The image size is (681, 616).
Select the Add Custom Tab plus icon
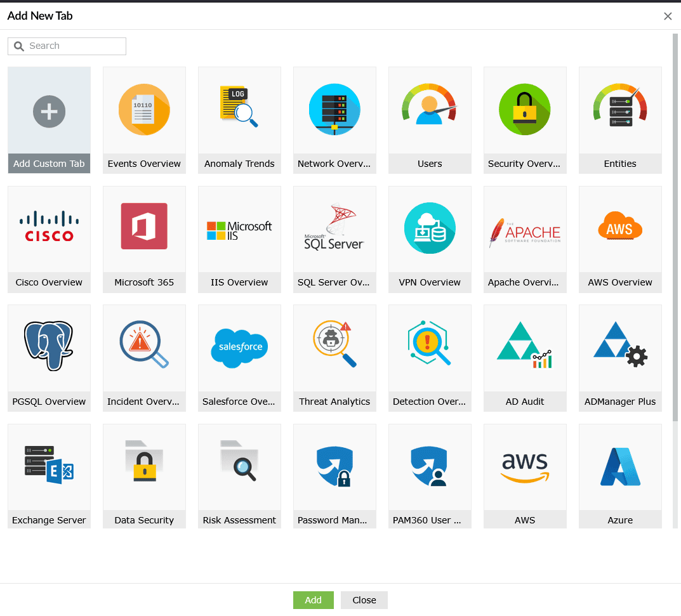coord(49,112)
